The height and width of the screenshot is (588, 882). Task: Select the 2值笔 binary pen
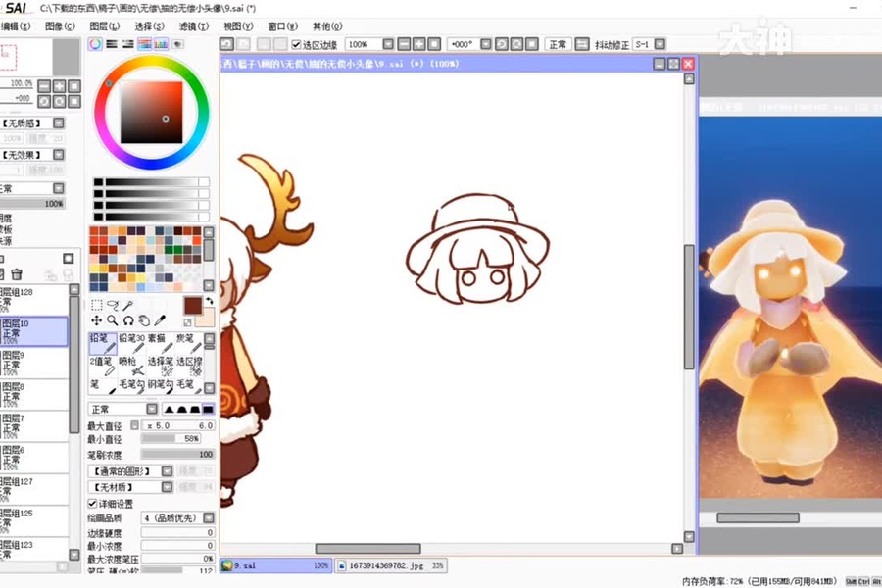[102, 367]
